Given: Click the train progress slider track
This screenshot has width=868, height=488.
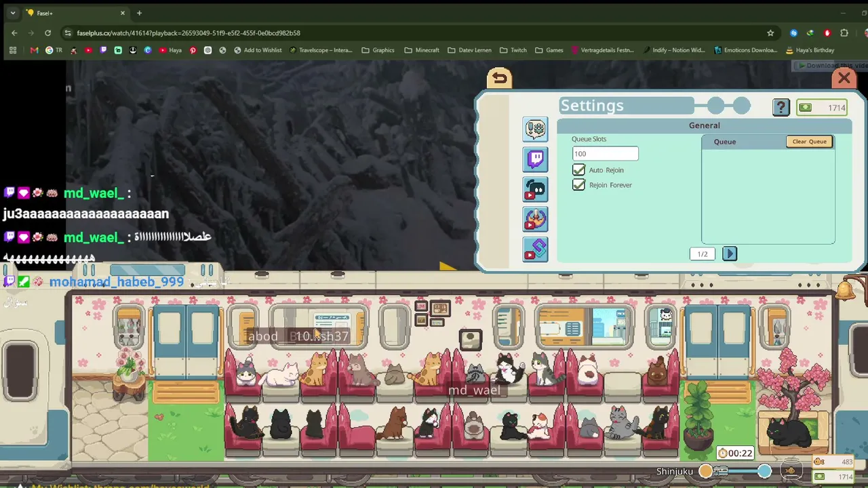Looking at the screenshot, I should click(x=735, y=471).
